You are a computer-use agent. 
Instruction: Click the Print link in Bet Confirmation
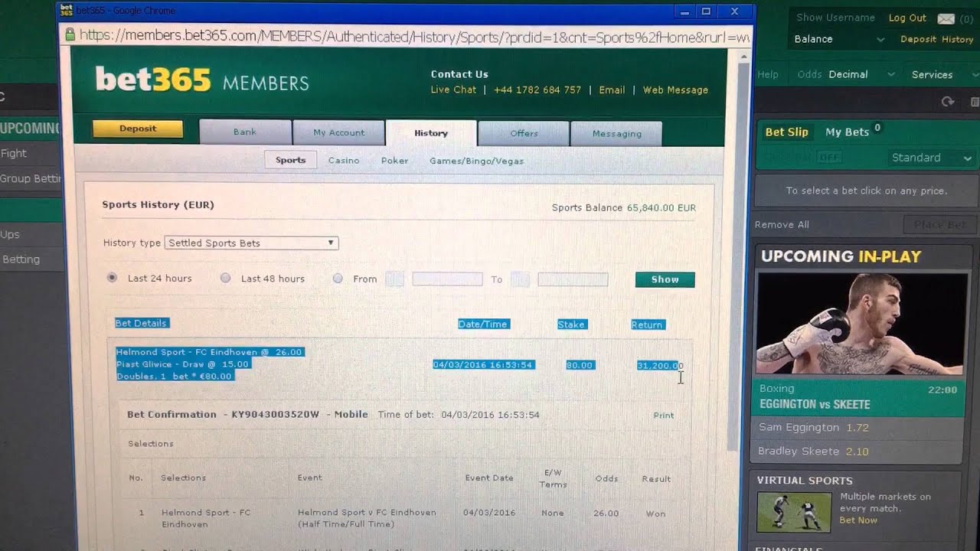pyautogui.click(x=664, y=416)
